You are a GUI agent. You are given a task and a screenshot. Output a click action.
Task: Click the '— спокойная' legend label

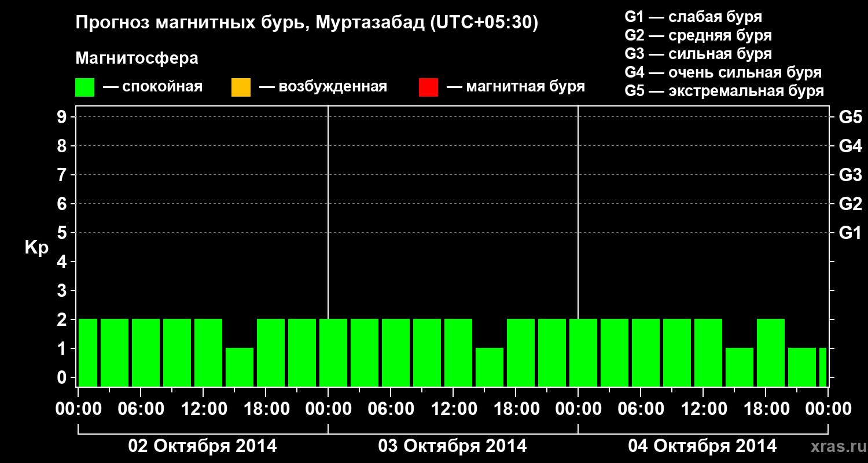pos(153,87)
